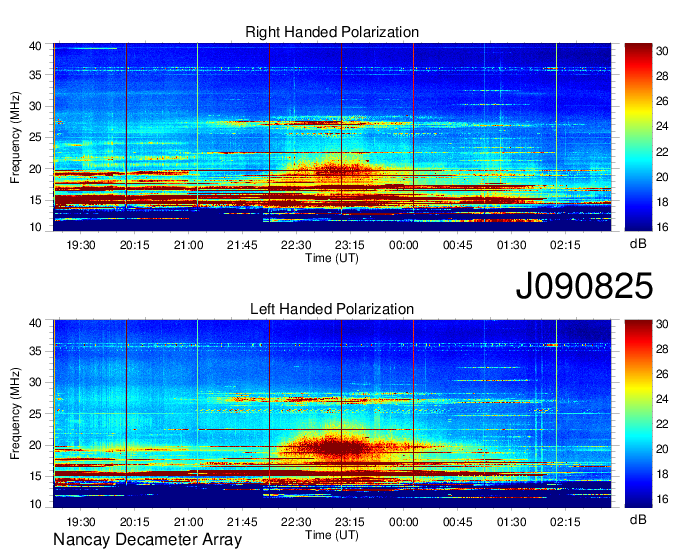Click the Left Handed plot colorbar
Viewport: 680px width, 552px height.
tap(638, 414)
